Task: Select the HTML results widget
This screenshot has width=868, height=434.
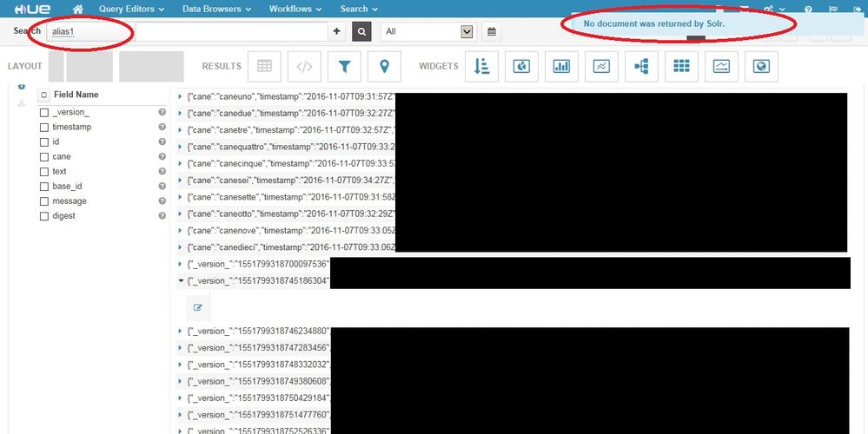Action: pyautogui.click(x=304, y=66)
